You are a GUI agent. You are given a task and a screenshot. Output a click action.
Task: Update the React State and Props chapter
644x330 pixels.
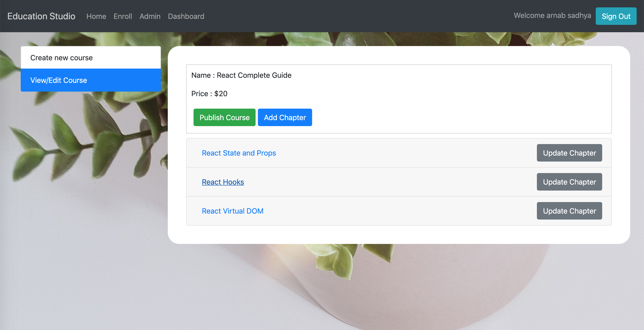[569, 153]
